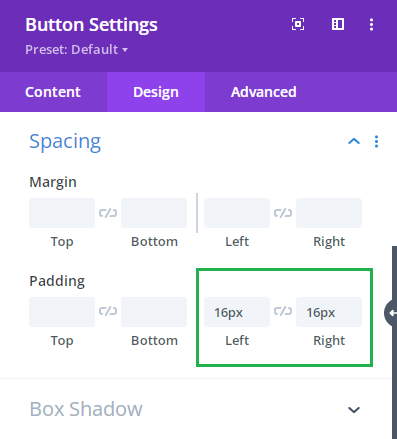Click the Padding Bottom input field

(x=154, y=312)
